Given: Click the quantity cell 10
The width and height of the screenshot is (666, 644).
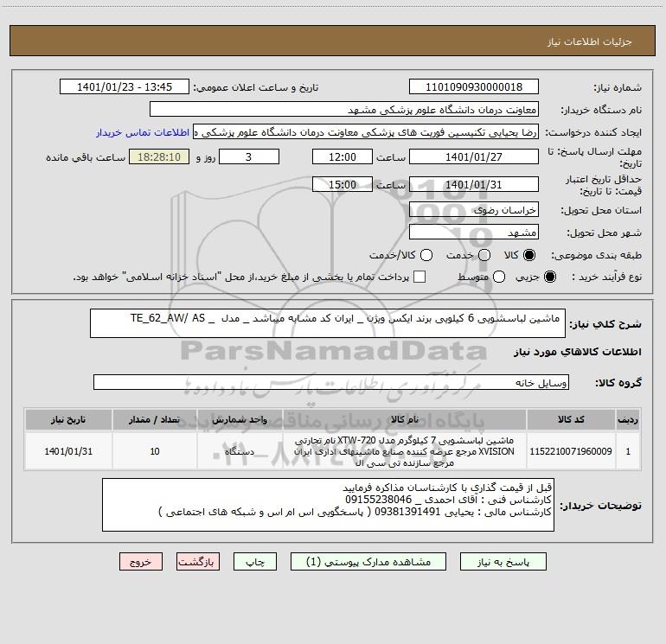Looking at the screenshot, I should click(x=155, y=451).
